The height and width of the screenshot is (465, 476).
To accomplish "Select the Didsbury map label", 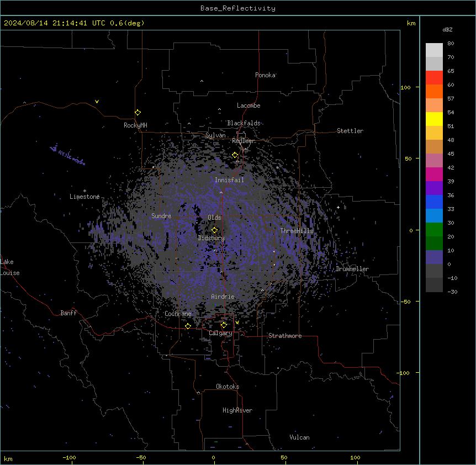I will (211, 238).
